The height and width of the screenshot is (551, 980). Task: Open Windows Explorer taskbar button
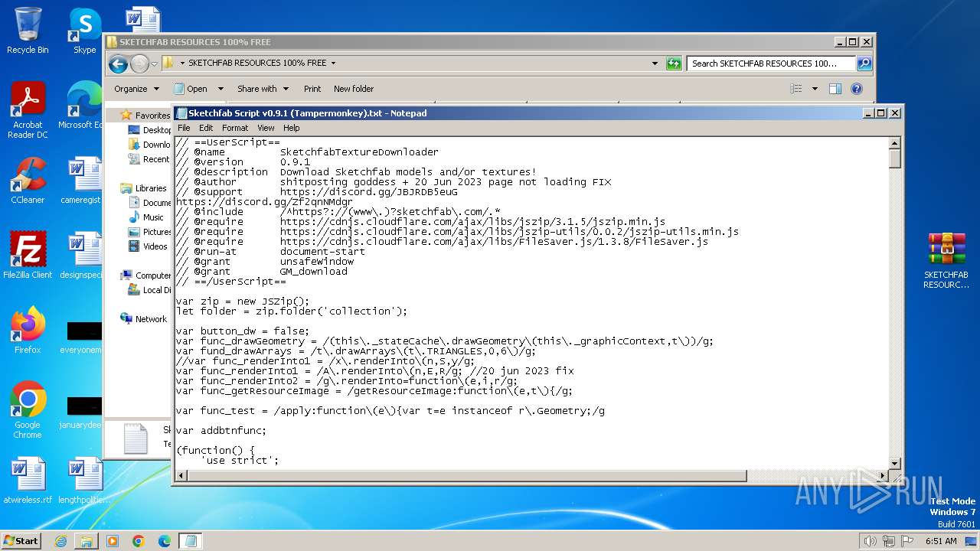click(87, 541)
